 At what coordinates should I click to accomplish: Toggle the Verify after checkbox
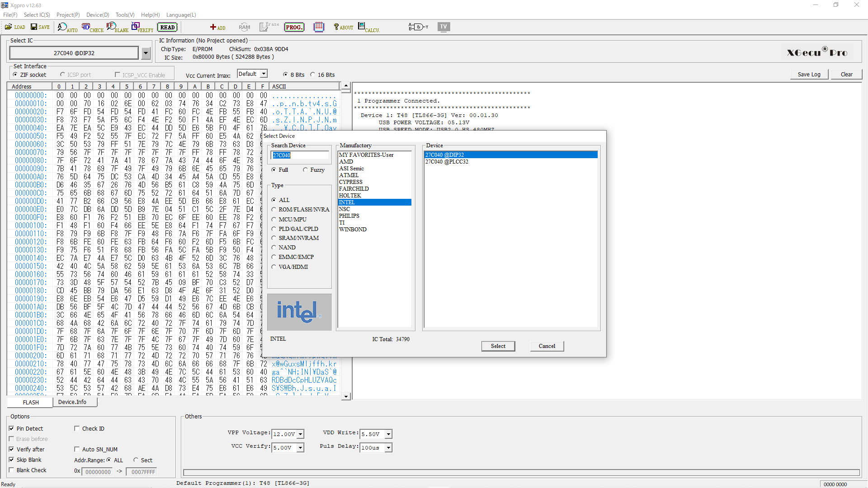click(11, 449)
